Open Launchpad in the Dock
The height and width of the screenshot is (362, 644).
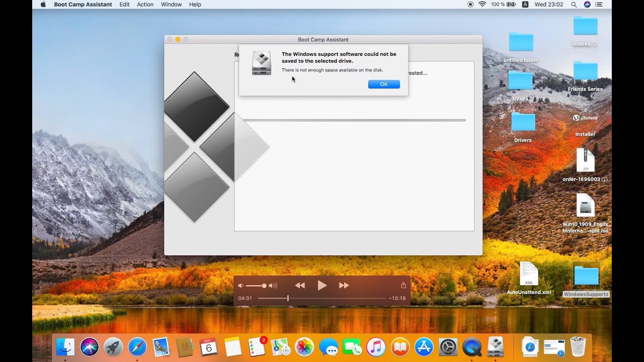coord(113,347)
